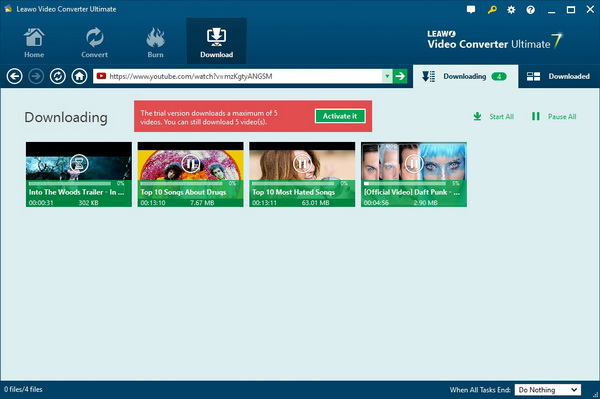The width and height of the screenshot is (600, 399).
Task: Pause the Top 10 Most Hated Songs download
Action: tap(302, 164)
